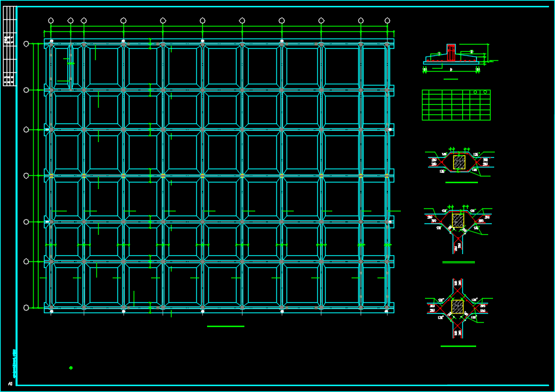Click the top-left column grid bubble
Image resolution: width=555 pixels, height=392 pixels.
pyautogui.click(x=51, y=20)
